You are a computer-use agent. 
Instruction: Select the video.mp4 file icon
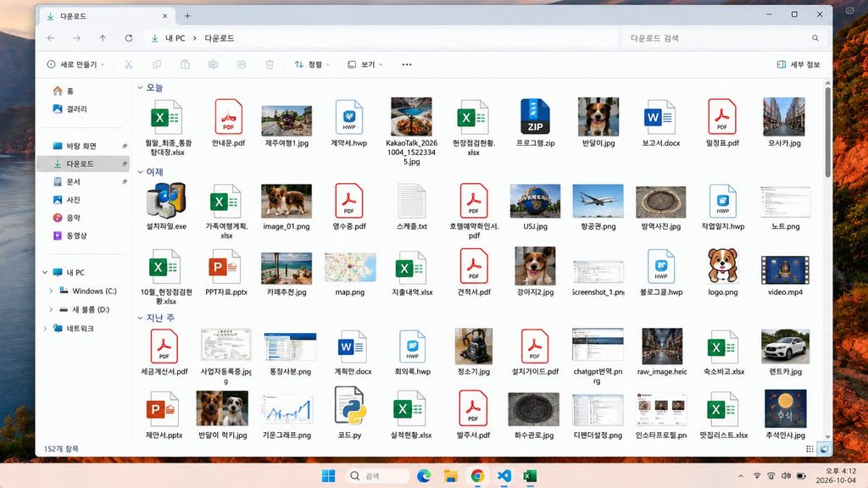[785, 270]
